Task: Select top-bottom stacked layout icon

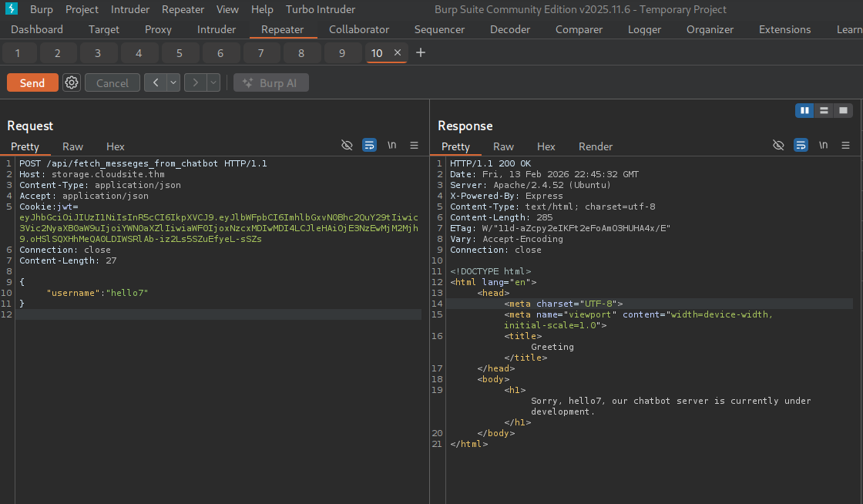Action: (824, 111)
